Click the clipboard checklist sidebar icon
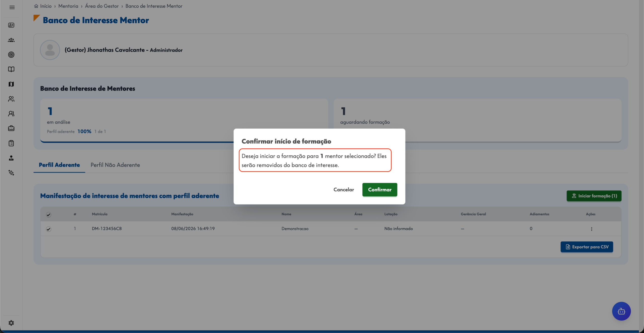The height and width of the screenshot is (333, 644). [11, 143]
